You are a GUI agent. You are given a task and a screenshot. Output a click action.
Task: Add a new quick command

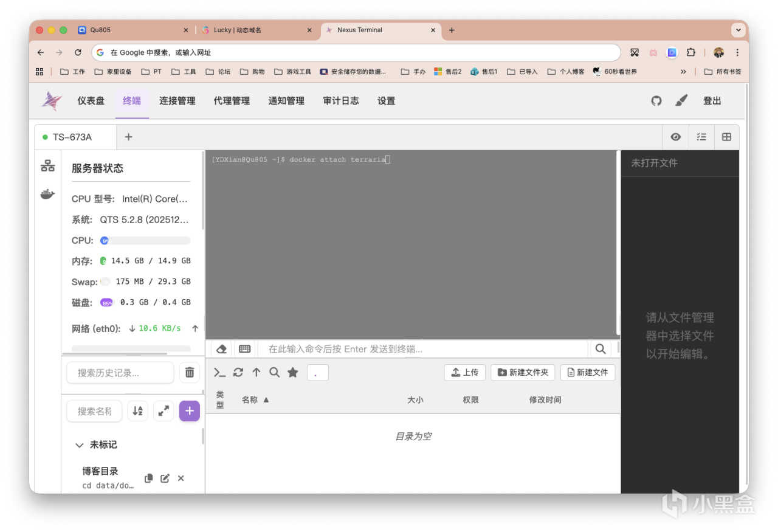(190, 411)
